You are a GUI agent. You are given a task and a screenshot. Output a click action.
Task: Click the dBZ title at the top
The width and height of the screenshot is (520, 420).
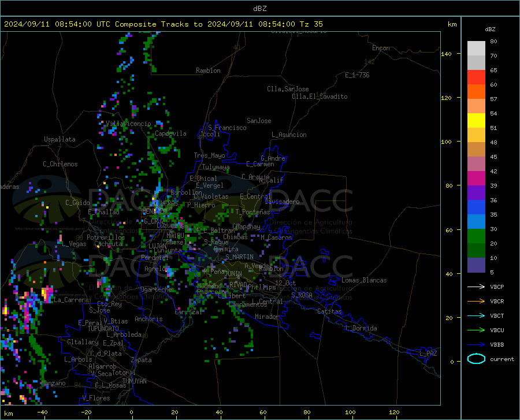[259, 9]
